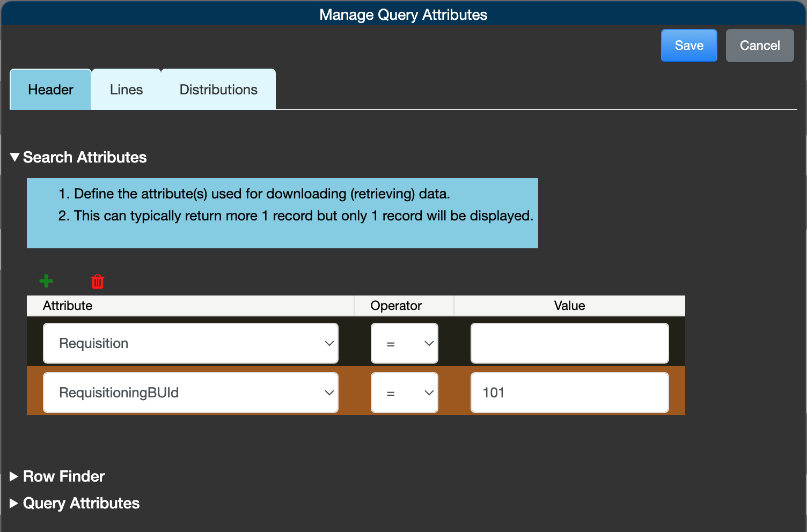
Task: Select the highlighted RequisitioningBUId row
Action: point(354,392)
